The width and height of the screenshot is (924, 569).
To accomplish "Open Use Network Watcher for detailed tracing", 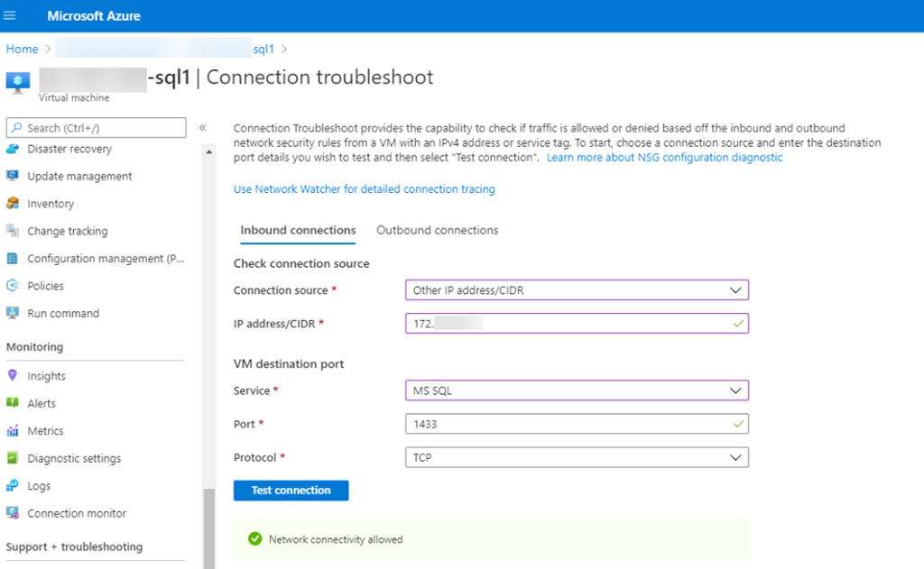I will pos(365,189).
